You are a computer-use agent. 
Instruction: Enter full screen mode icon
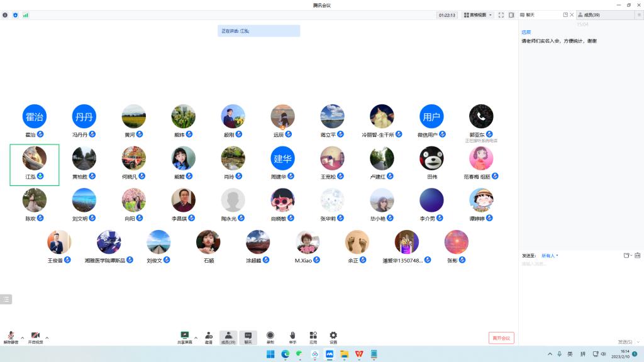(x=501, y=14)
